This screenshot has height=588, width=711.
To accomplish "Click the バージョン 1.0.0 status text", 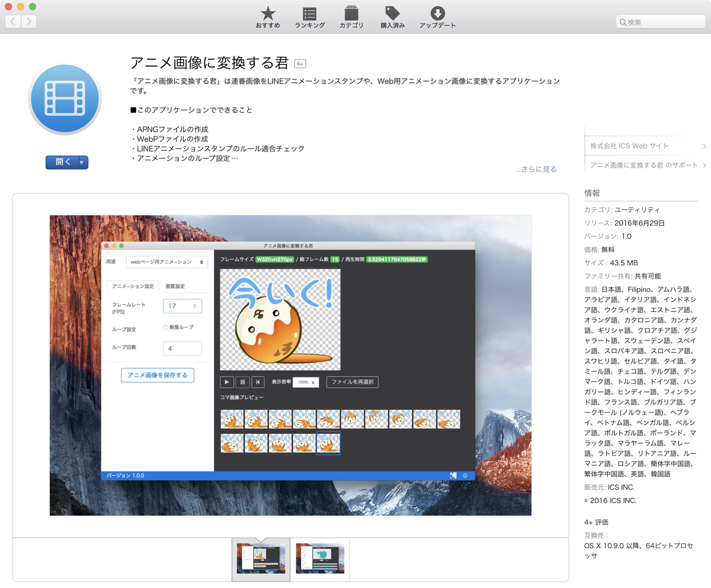I will pos(125,475).
